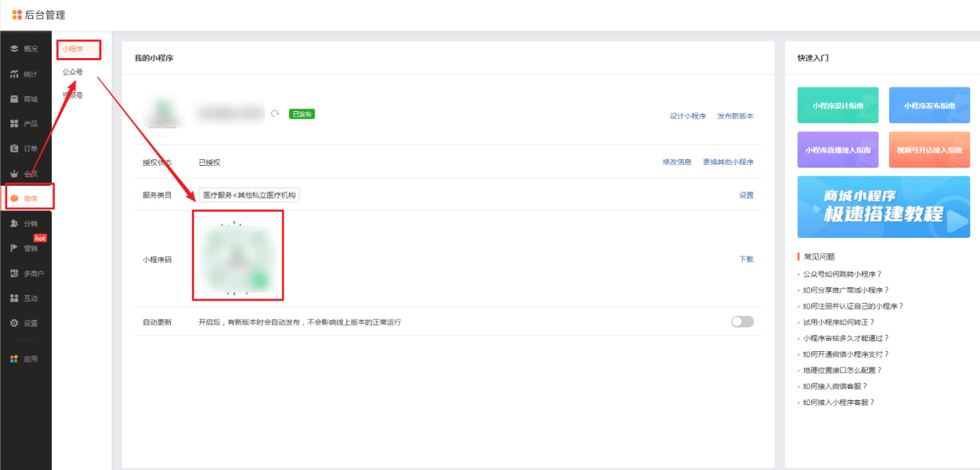Screen dimensions: 980x470
Task: Open the 设置 gear item in sidebar
Action: (25, 323)
